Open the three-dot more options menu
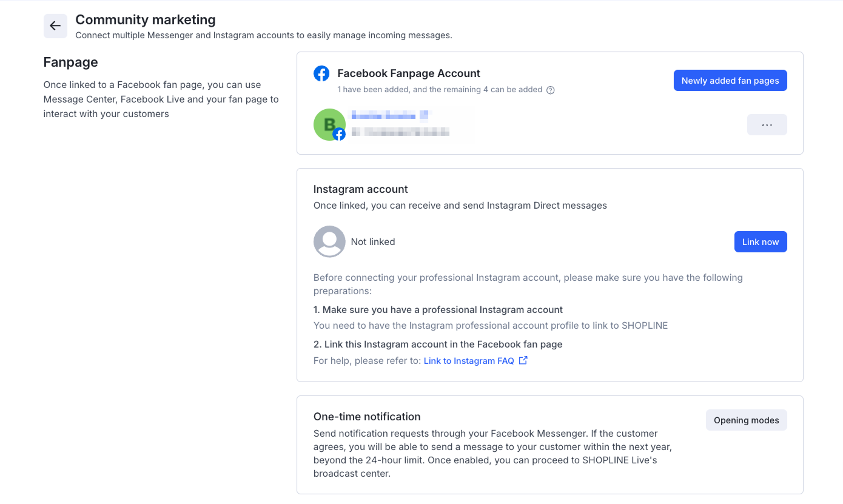The image size is (843, 504). [767, 125]
